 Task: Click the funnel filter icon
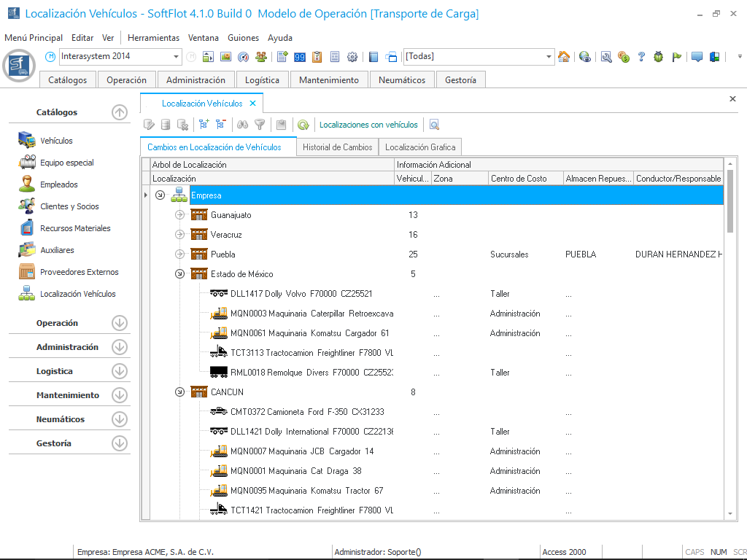point(259,125)
